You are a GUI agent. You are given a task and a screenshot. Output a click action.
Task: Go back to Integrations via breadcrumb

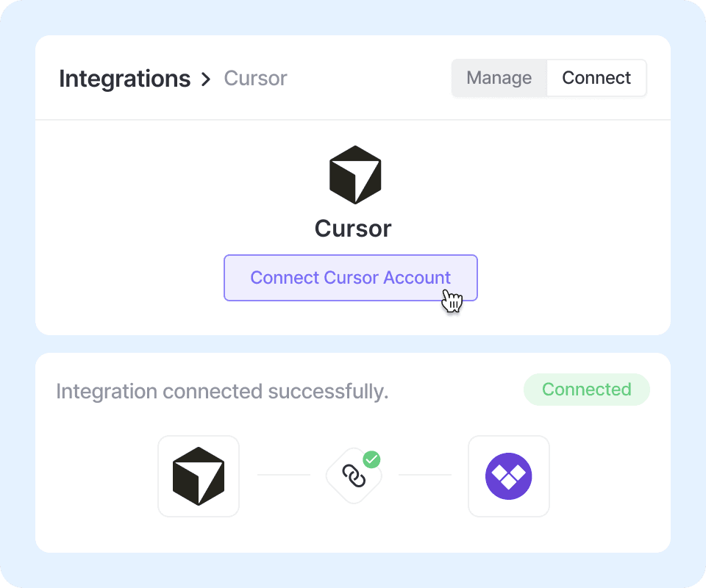[x=124, y=79]
